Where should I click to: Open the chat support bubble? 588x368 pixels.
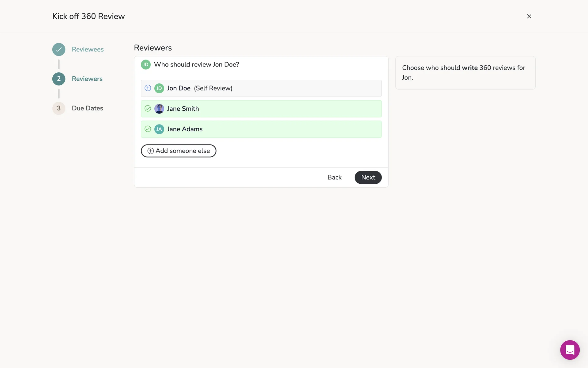[570, 350]
